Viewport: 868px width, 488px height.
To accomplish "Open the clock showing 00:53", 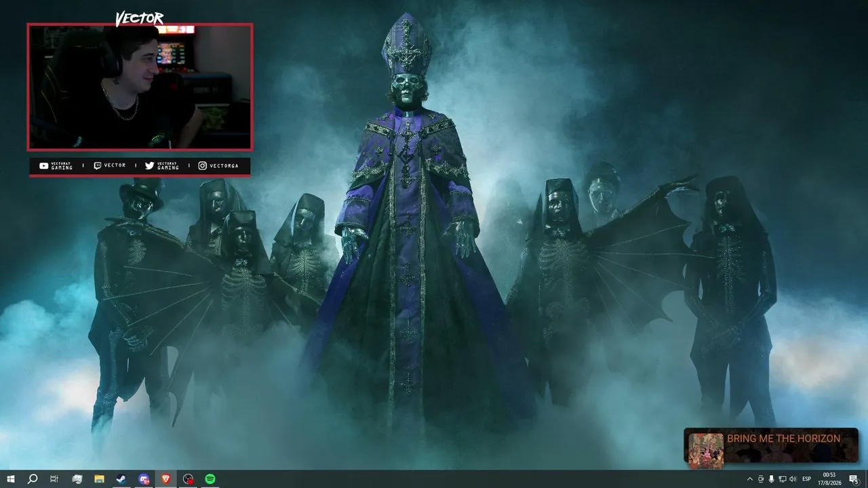I will (x=829, y=479).
